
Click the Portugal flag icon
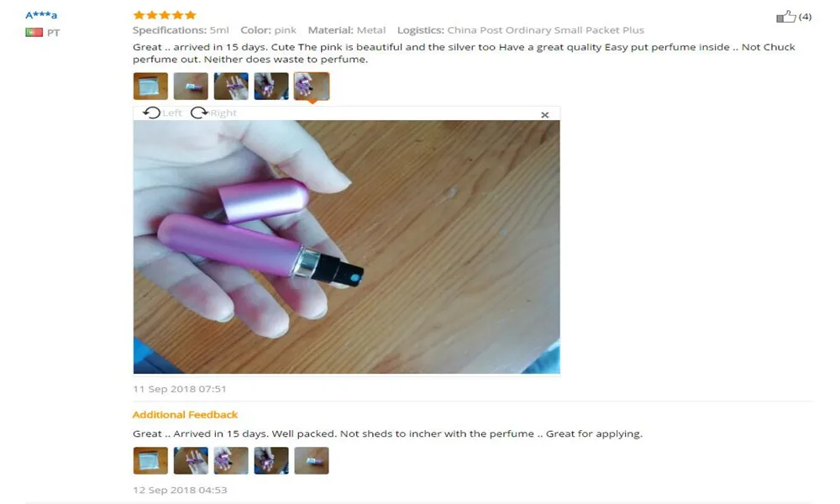pyautogui.click(x=34, y=32)
